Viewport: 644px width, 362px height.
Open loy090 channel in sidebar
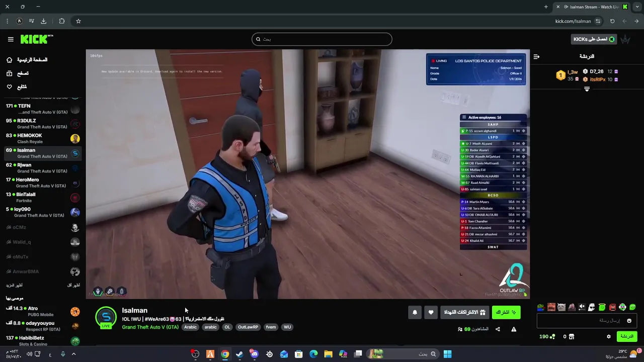pyautogui.click(x=42, y=212)
